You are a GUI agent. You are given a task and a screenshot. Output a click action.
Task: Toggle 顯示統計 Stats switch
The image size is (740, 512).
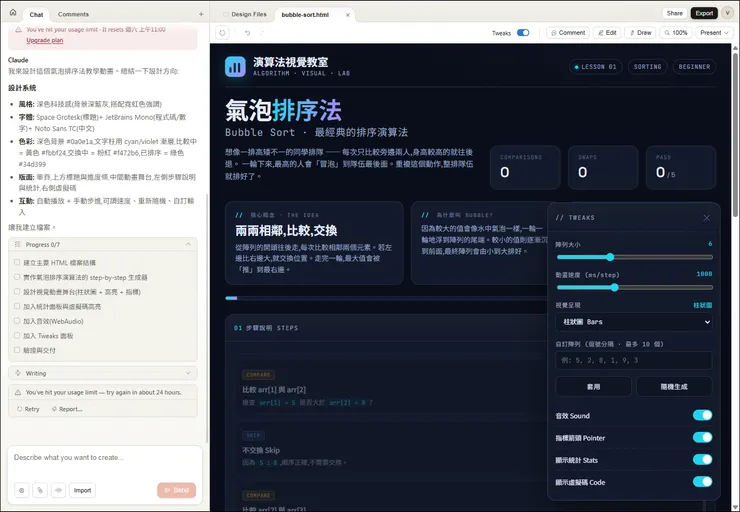point(702,460)
